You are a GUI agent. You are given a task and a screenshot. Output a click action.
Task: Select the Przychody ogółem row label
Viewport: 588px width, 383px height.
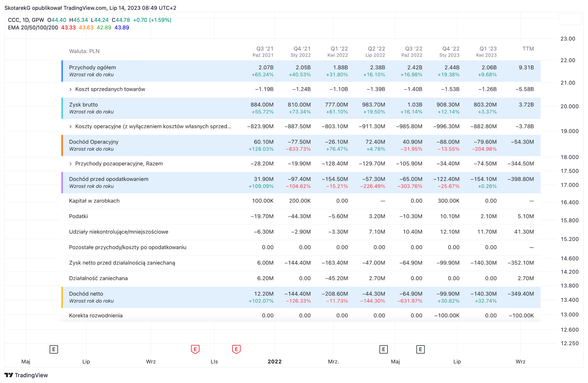tap(92, 67)
